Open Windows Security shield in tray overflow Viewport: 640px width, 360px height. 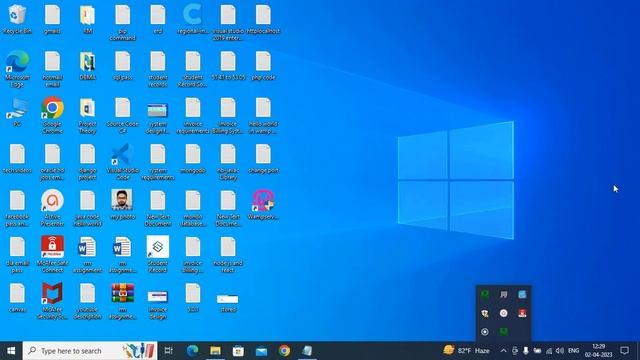485,313
